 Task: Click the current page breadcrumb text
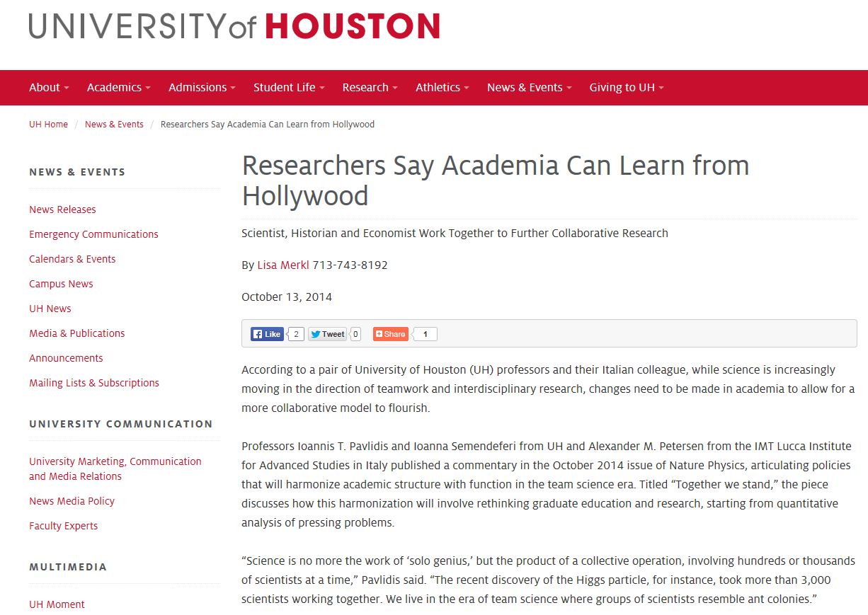pyautogui.click(x=268, y=125)
